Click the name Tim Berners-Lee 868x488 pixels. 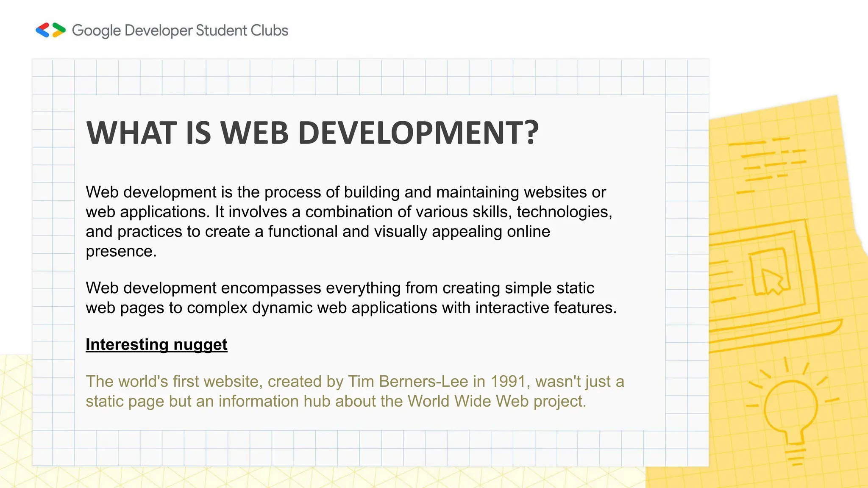click(x=408, y=382)
